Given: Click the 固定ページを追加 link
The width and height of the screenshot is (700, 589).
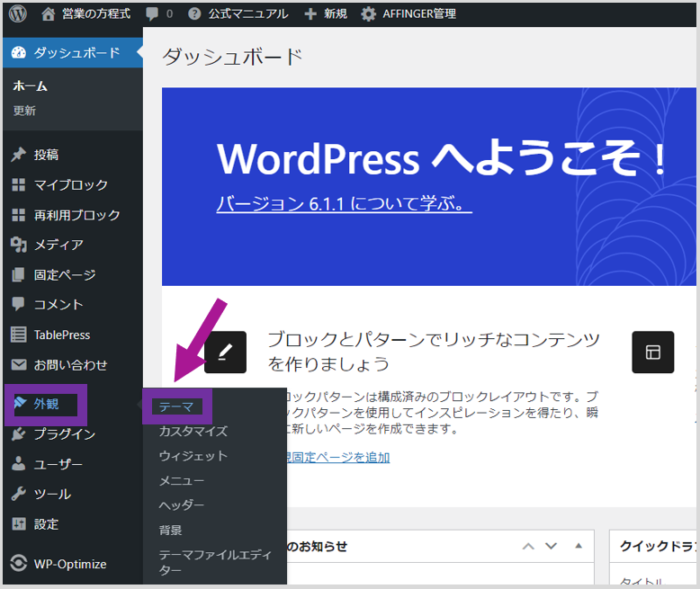Looking at the screenshot, I should [x=337, y=458].
